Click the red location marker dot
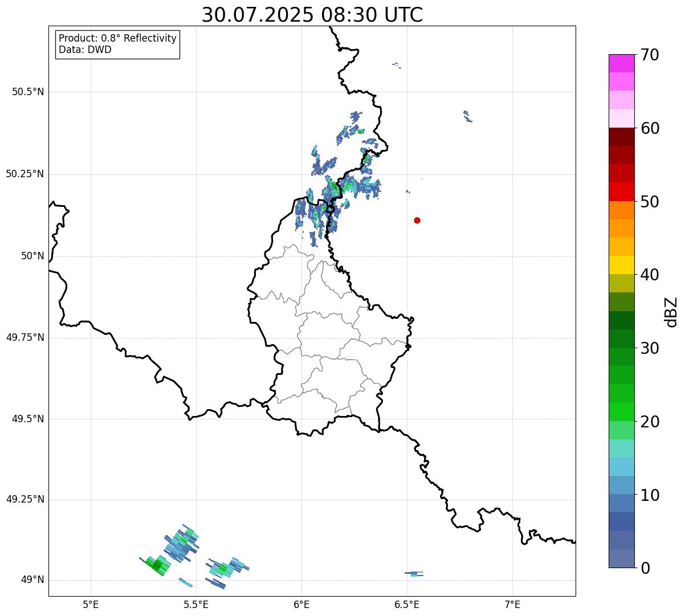 (417, 220)
